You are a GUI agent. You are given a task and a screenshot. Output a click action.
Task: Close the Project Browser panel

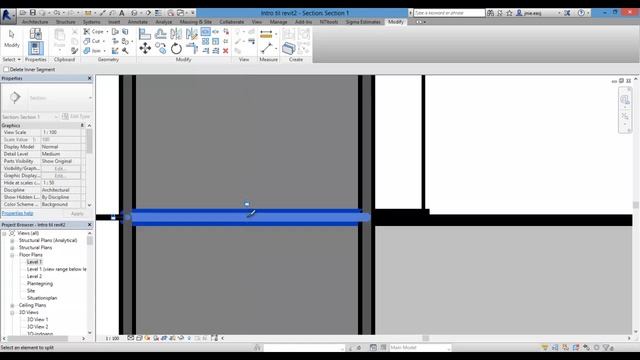[89, 224]
